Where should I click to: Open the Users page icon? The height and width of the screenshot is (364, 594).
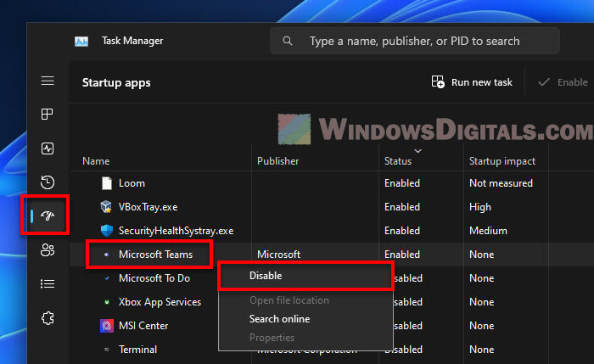point(48,250)
